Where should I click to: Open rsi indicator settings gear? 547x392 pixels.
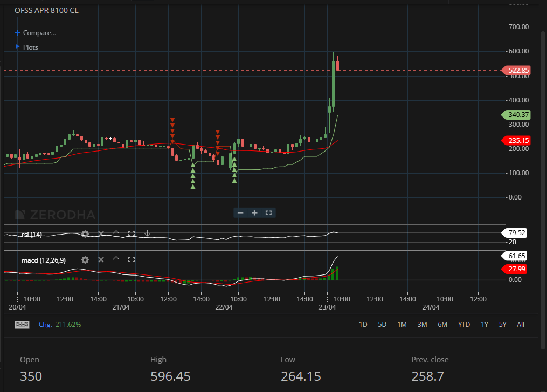click(85, 234)
